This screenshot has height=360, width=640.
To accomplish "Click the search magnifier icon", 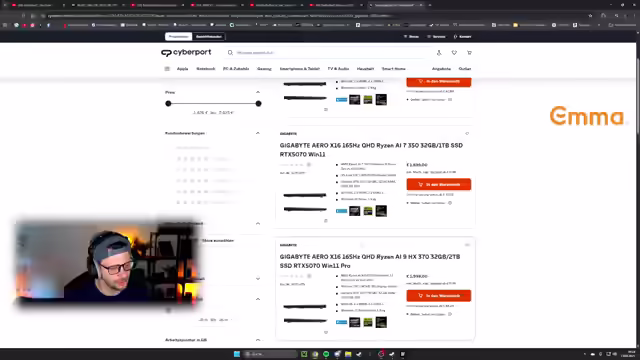I will (x=230, y=53).
